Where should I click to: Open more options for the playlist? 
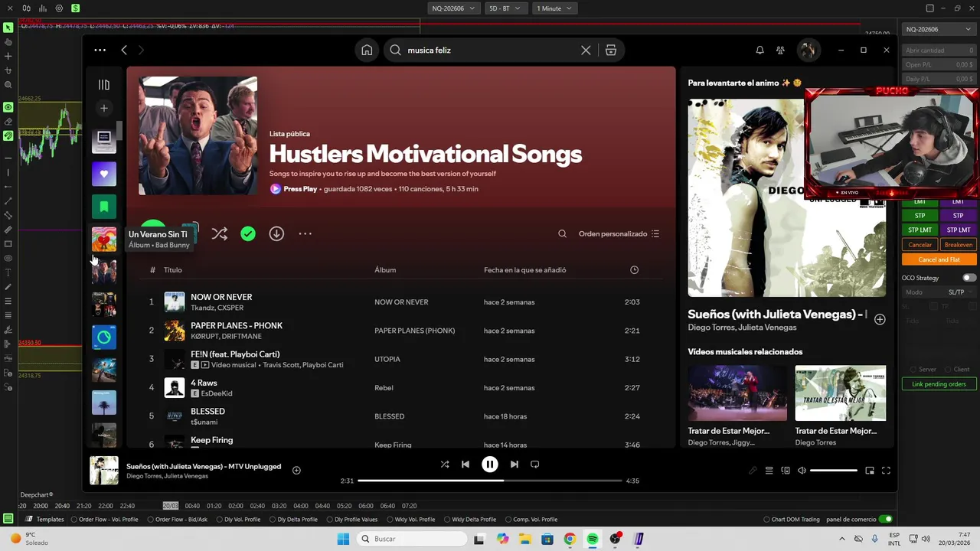pos(305,233)
